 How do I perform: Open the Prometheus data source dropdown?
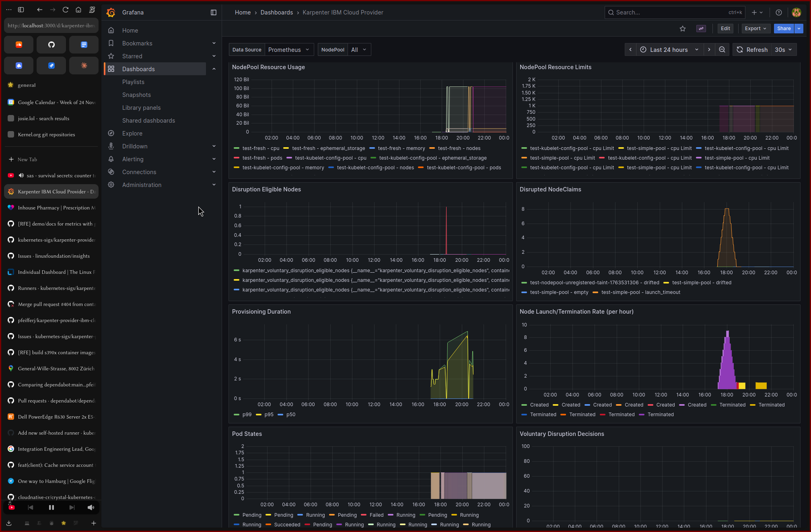coord(289,49)
